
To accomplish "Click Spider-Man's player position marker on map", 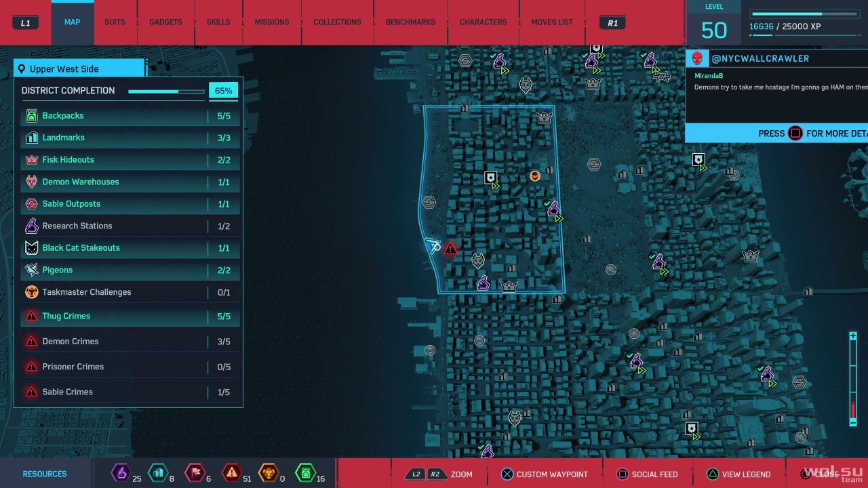I will [x=433, y=245].
